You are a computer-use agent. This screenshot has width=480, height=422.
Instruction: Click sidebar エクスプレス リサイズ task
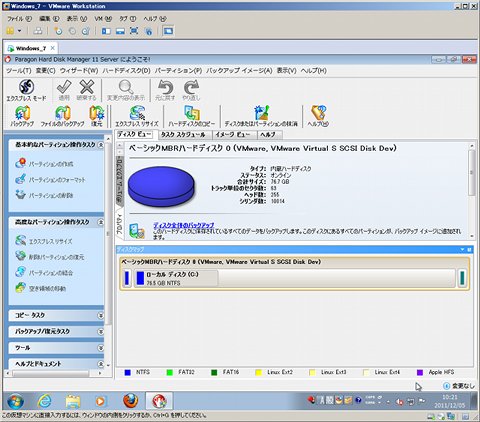click(x=50, y=241)
